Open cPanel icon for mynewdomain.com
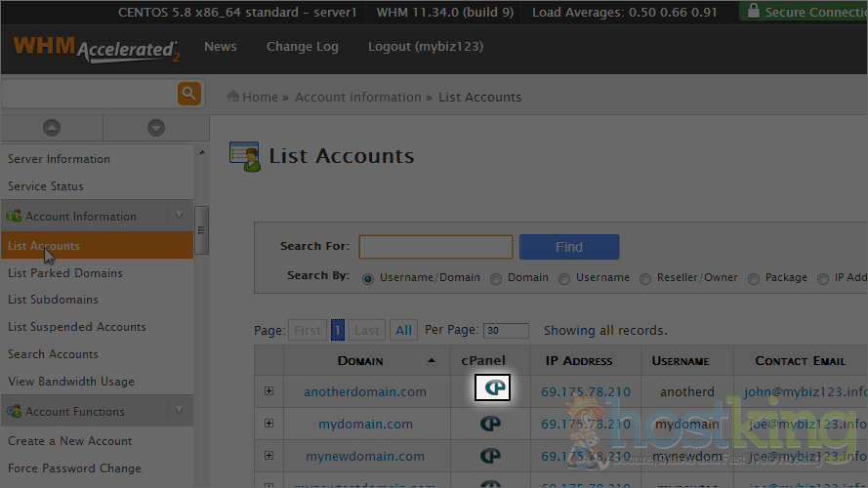868x488 pixels. (x=490, y=456)
